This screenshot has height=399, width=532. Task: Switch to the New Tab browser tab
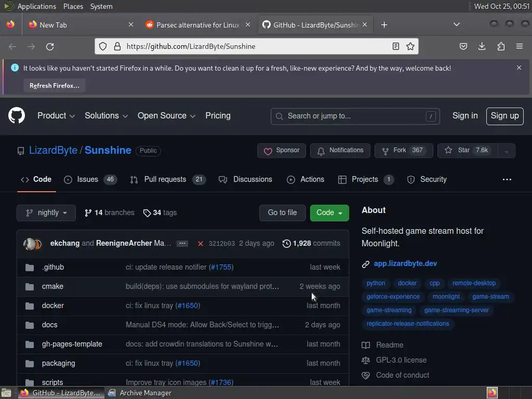tap(81, 25)
